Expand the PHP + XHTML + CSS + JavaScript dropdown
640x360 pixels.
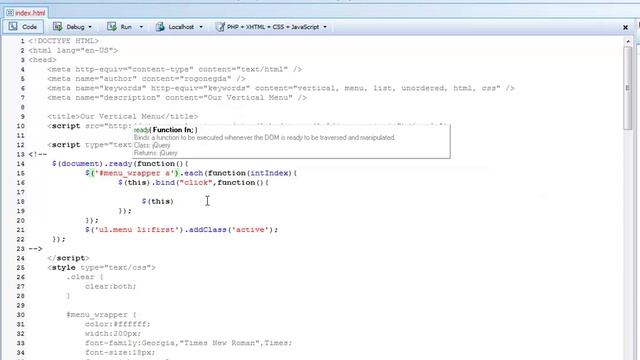(325, 27)
